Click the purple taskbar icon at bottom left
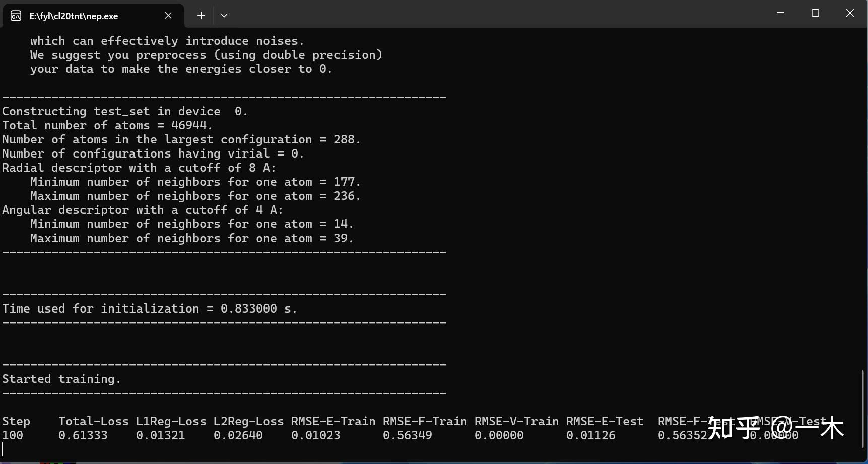 pos(5,463)
